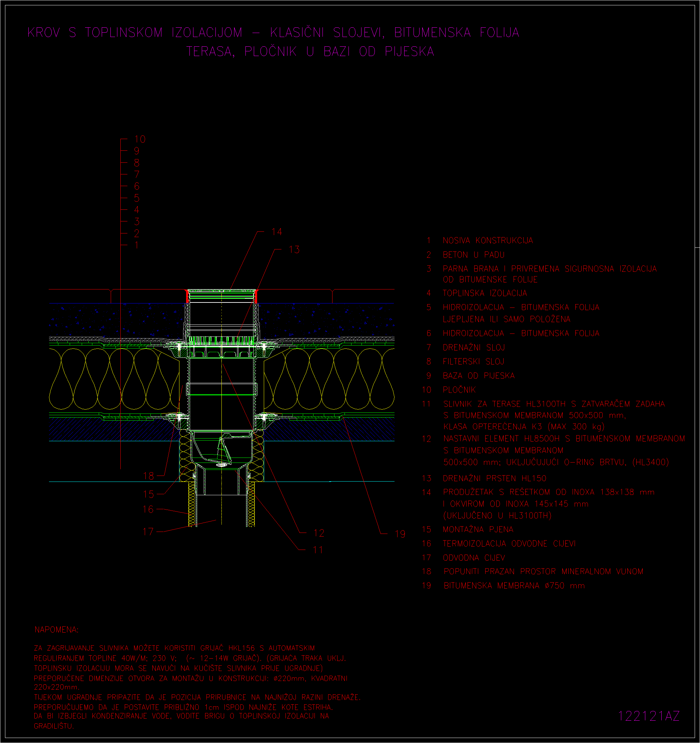Viewport: 700px width, 743px height.
Task: Click callout label 19 at lower right of drawing
Action: pos(400,534)
